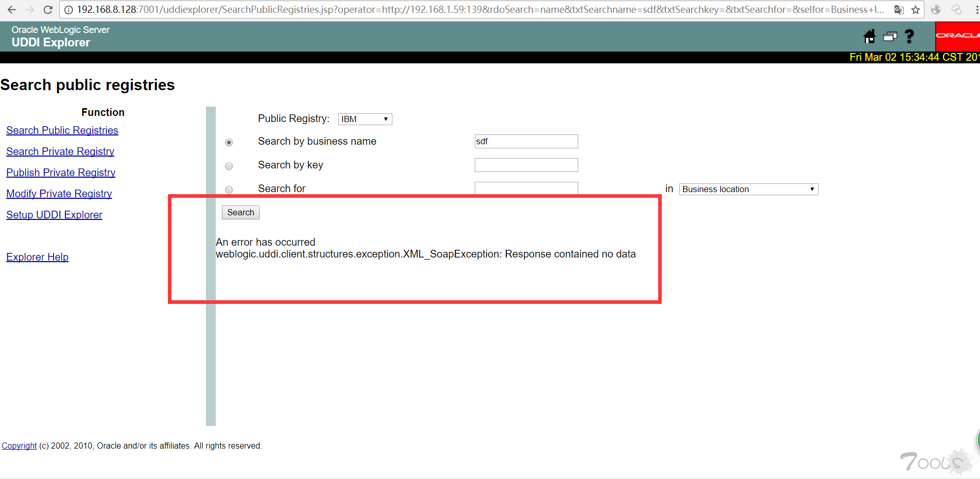
Task: Go to Publish Private Registry
Action: click(61, 173)
